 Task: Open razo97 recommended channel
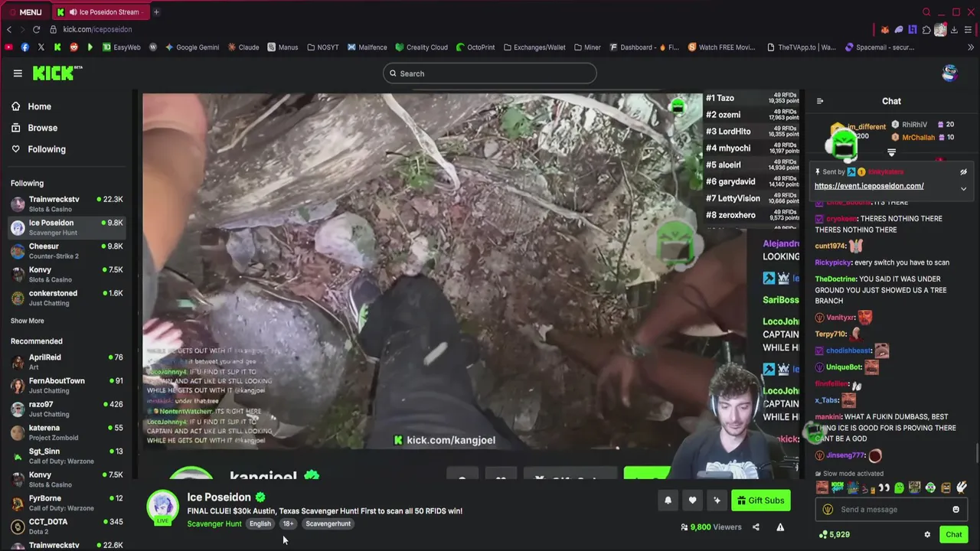click(x=67, y=409)
